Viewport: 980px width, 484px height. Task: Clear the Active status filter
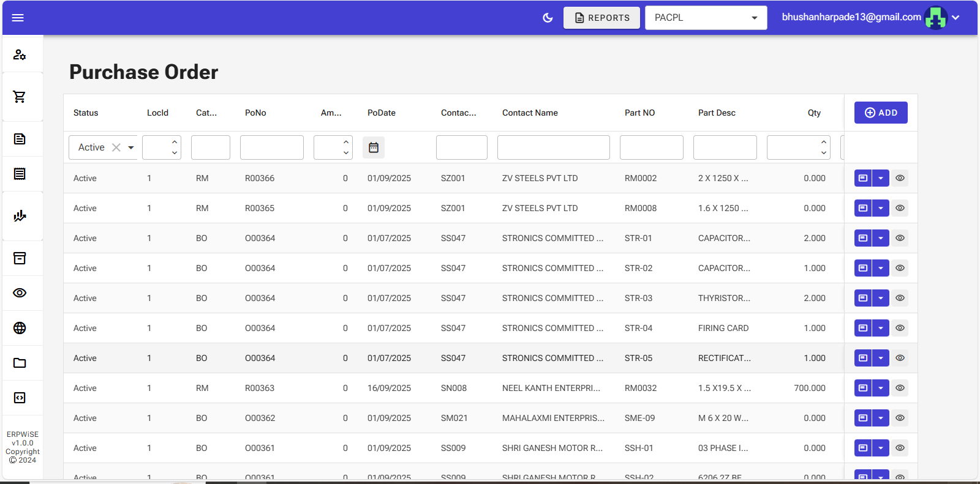116,147
